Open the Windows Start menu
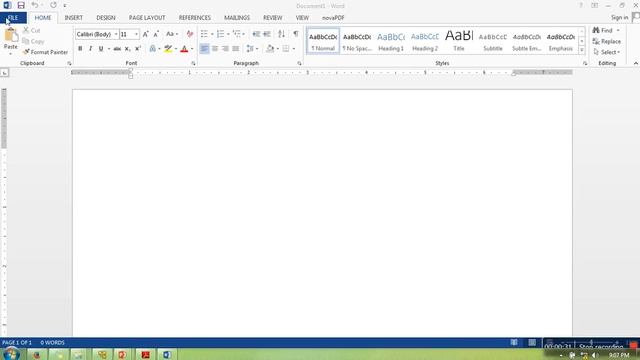The image size is (640, 360). click(x=10, y=354)
